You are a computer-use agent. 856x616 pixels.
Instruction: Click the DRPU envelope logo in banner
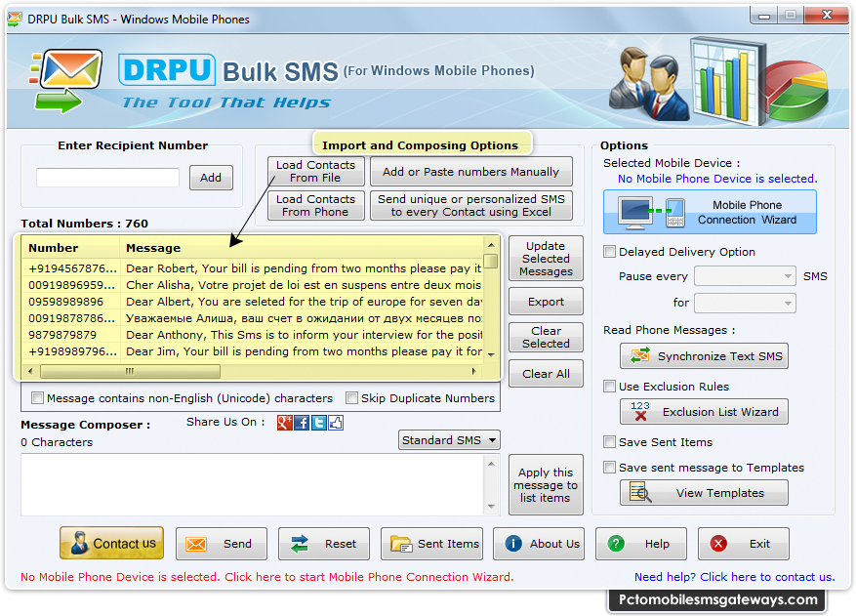[x=66, y=81]
